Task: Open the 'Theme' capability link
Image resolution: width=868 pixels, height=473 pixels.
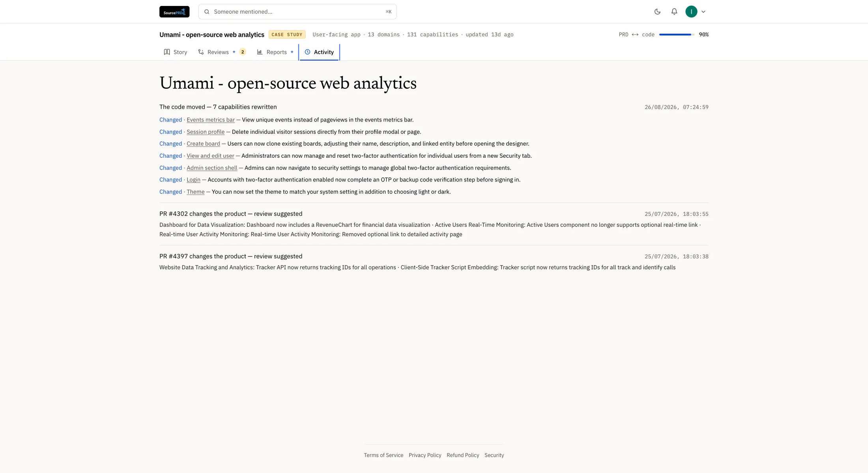Action: (196, 192)
